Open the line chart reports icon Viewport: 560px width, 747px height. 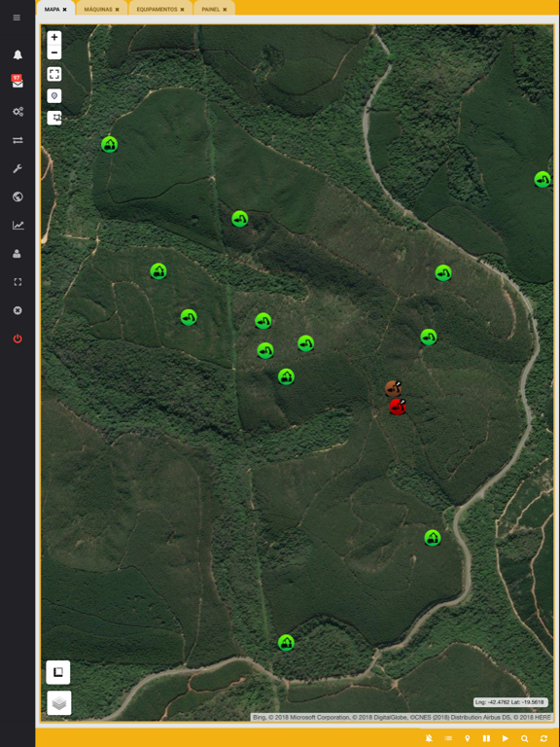(x=17, y=225)
